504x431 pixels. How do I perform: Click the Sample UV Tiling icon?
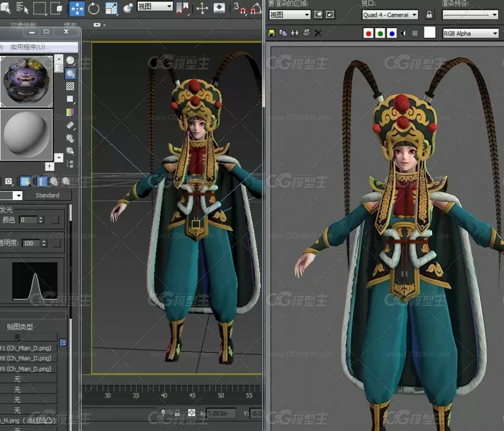tap(70, 99)
